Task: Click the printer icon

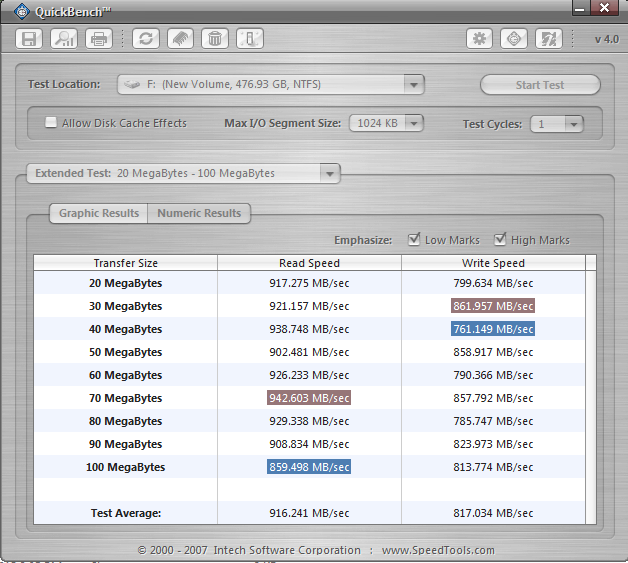Action: 98,39
